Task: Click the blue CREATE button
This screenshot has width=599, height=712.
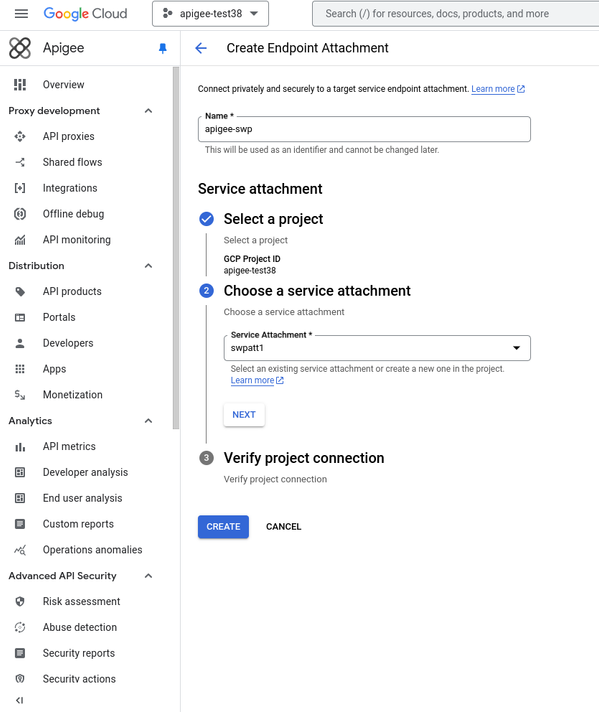Action: [223, 527]
